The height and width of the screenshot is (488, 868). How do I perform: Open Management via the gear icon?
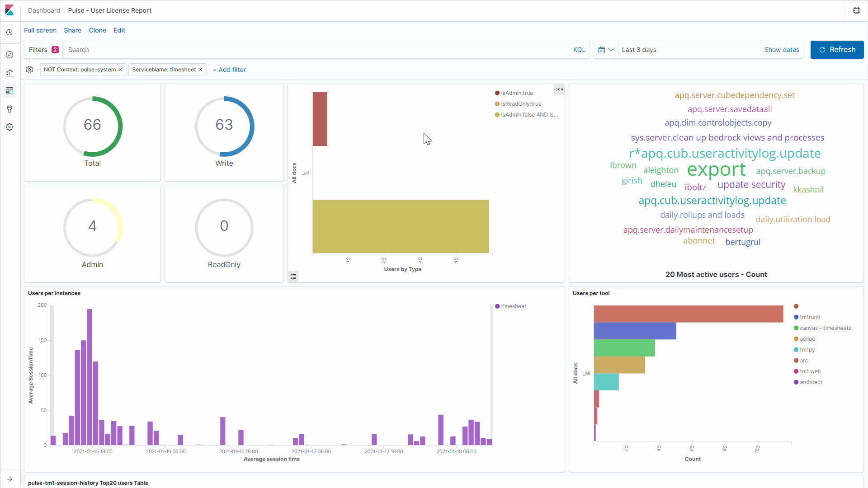coord(9,127)
